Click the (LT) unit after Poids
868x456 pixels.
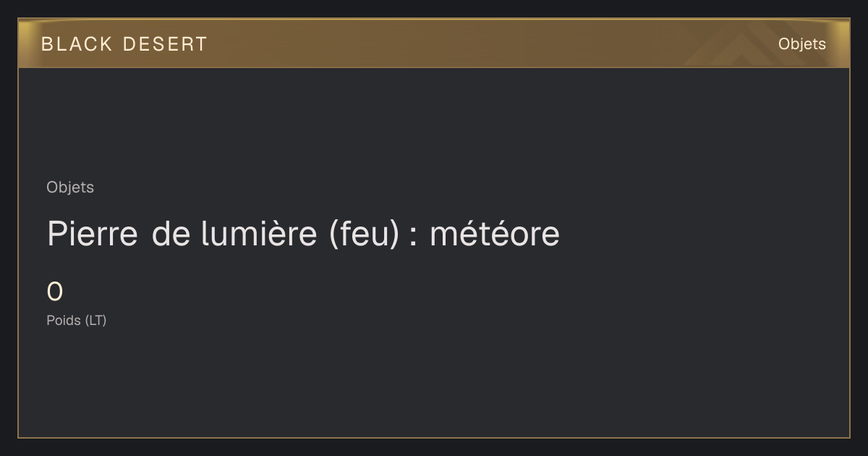96,321
